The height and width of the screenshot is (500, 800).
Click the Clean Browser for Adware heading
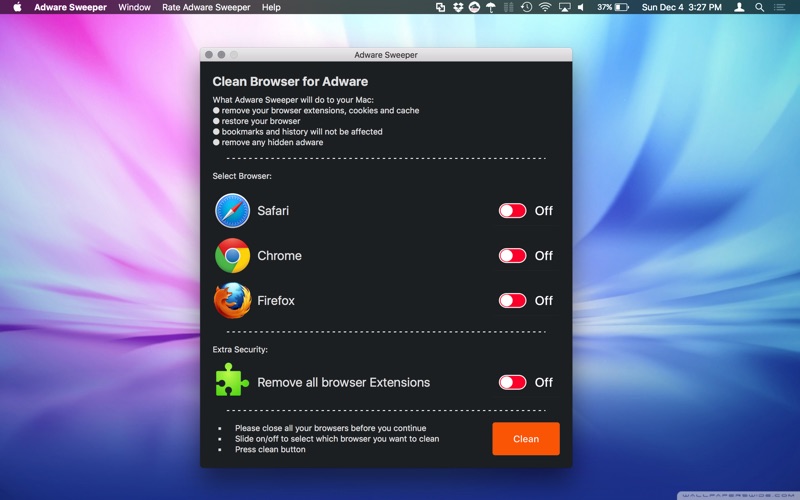coord(290,82)
